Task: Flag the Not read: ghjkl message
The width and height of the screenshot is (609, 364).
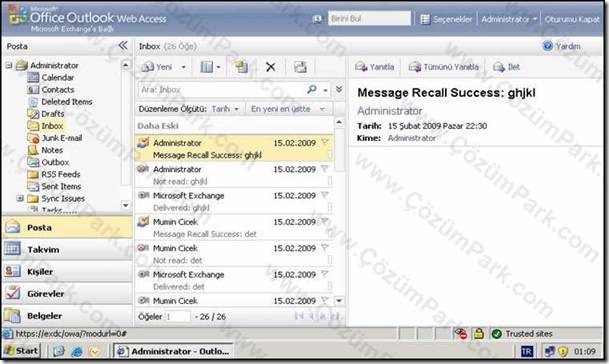Action: click(325, 169)
